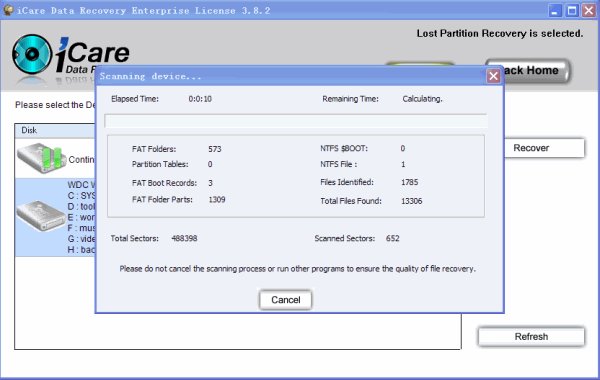Cancel the device scanning process
Image resolution: width=600 pixels, height=380 pixels.
click(x=285, y=300)
